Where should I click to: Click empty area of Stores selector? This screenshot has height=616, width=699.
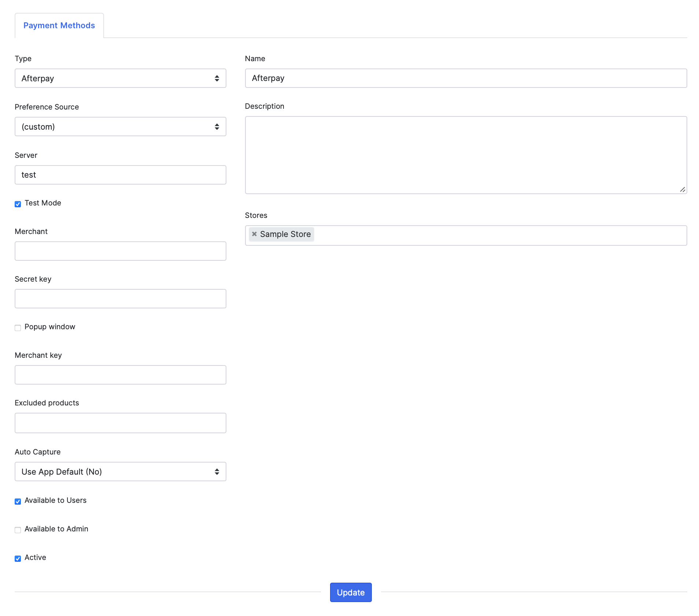click(498, 235)
